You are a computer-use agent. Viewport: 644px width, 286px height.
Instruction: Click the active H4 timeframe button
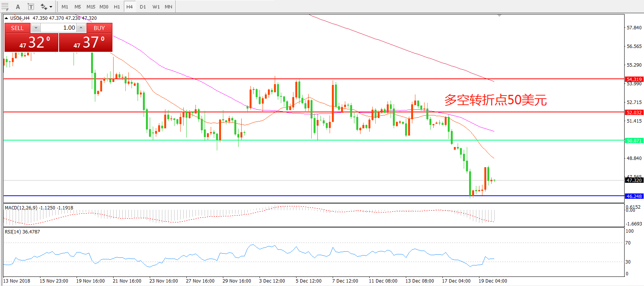pos(130,7)
